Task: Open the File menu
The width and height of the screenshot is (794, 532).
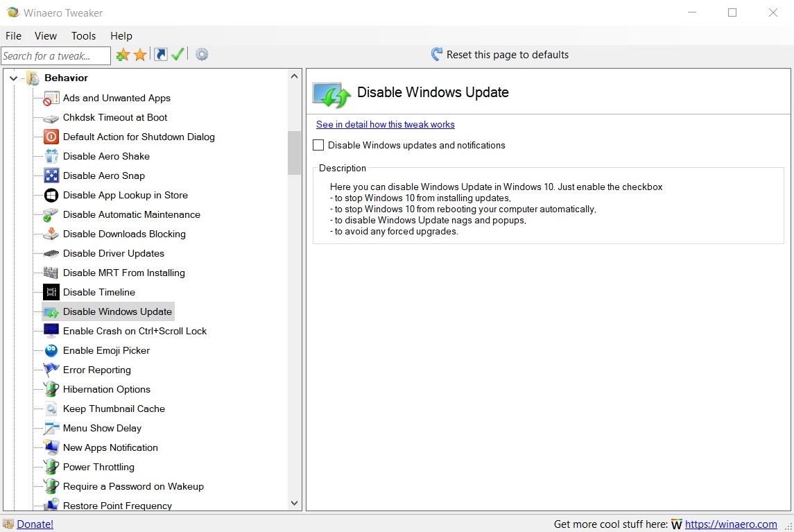Action: [x=14, y=36]
